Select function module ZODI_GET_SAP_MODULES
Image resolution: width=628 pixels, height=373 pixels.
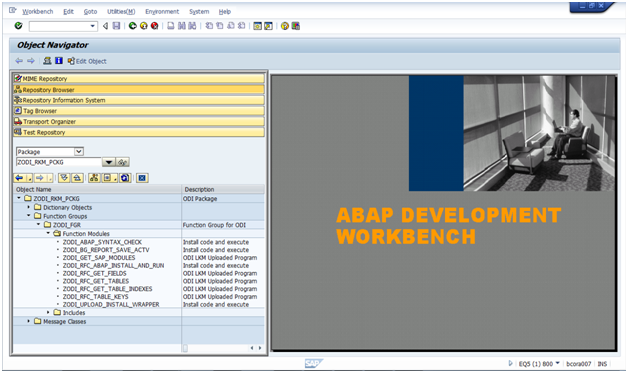99,258
